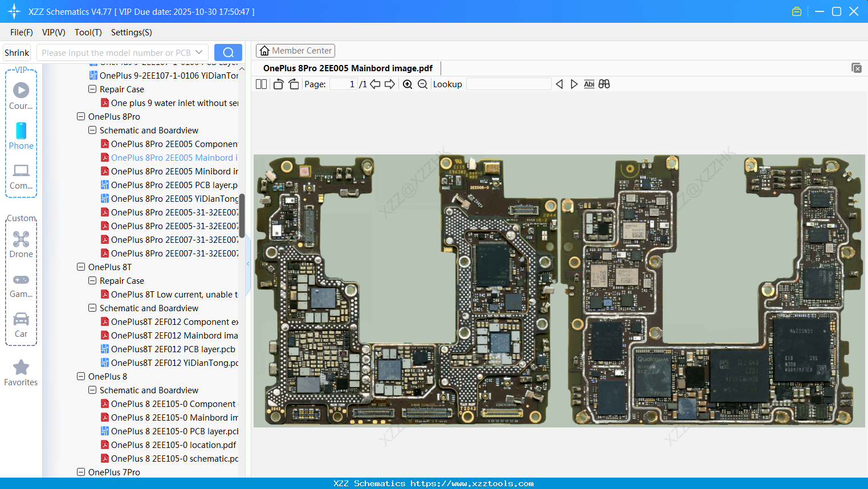Zoom in on the mainboard image
This screenshot has width=868, height=489.
pyautogui.click(x=407, y=84)
